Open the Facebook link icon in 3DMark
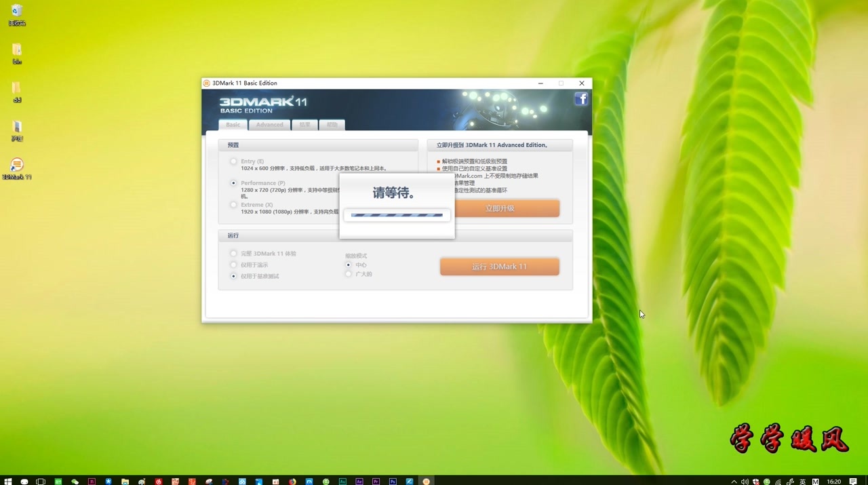The width and height of the screenshot is (868, 485). tap(581, 99)
